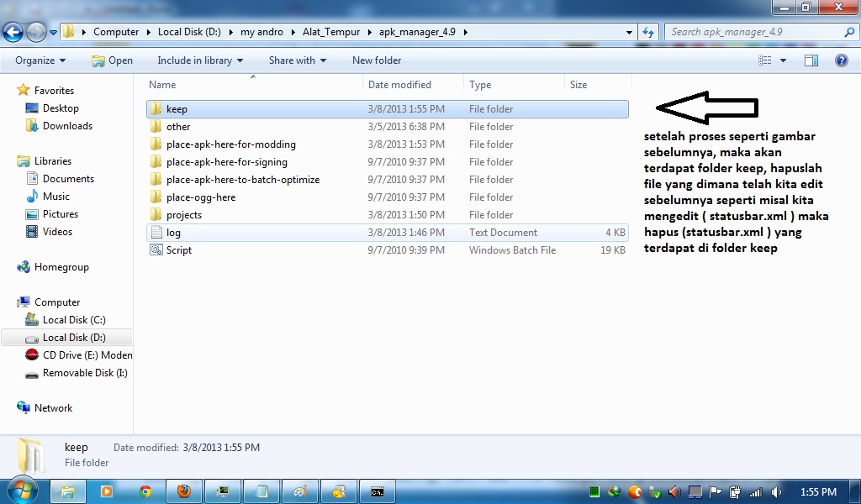Open Paint from the taskbar
This screenshot has height=504, width=861.
point(299,491)
